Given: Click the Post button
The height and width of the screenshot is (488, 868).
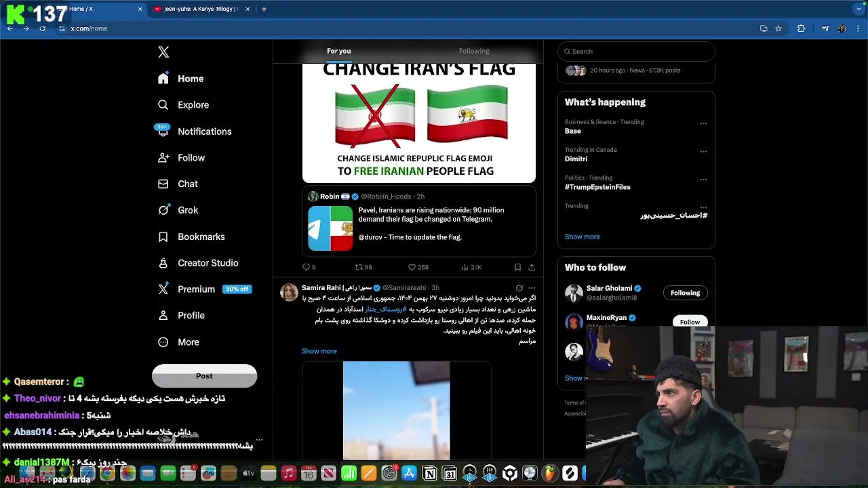Looking at the screenshot, I should (x=204, y=376).
